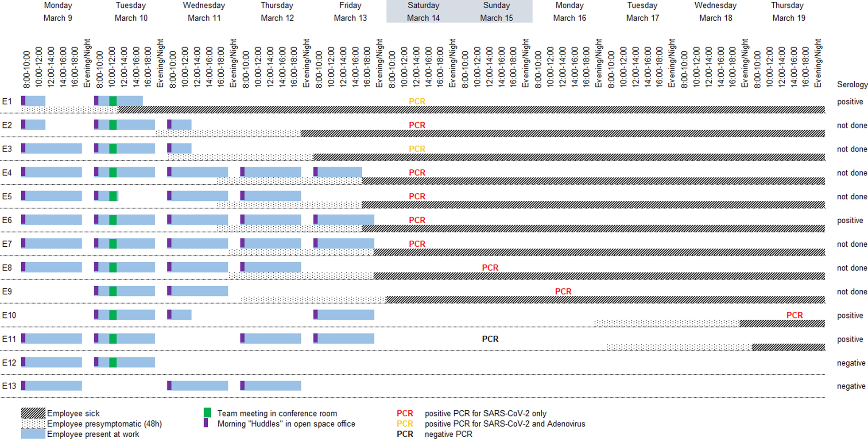Click the 'not done' serology value for E9

pyautogui.click(x=852, y=291)
